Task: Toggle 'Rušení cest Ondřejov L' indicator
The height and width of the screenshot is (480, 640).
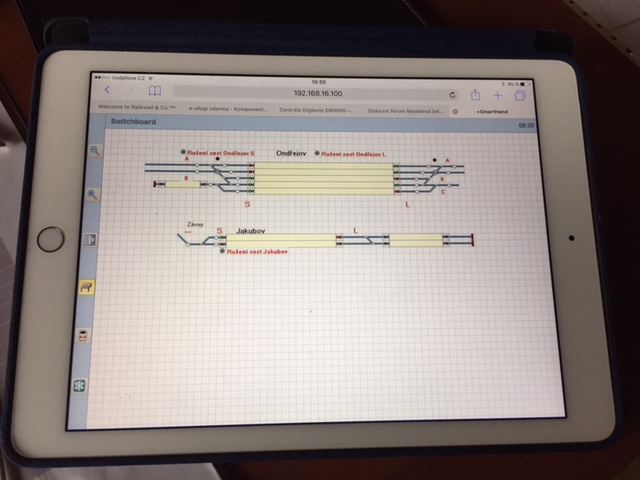Action: (x=317, y=154)
